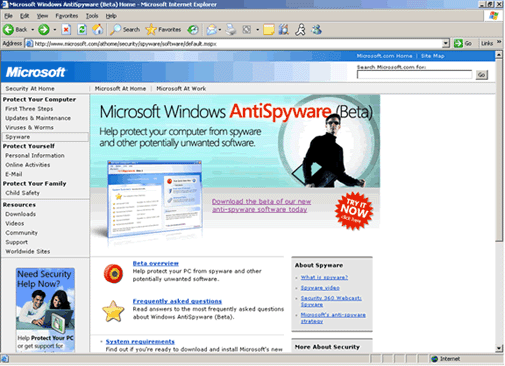
Task: Click the Windows flag logo
Action: tap(494, 16)
